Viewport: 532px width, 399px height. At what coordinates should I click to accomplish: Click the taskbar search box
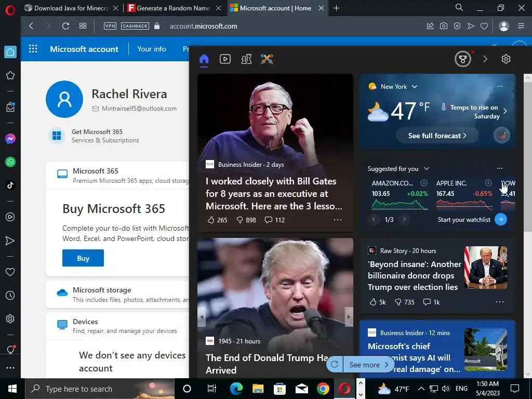99,389
